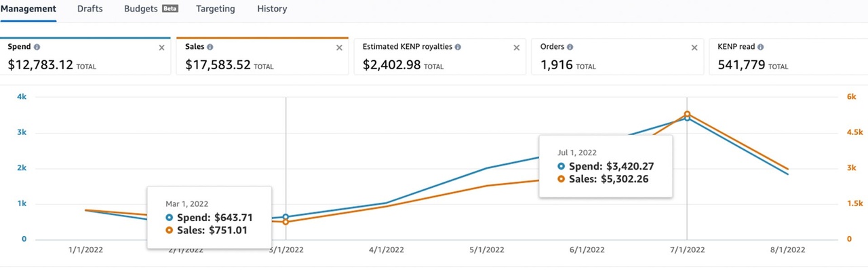This screenshot has height=274, width=868.
Task: Click the info icon beside Sales
Action: tap(210, 47)
